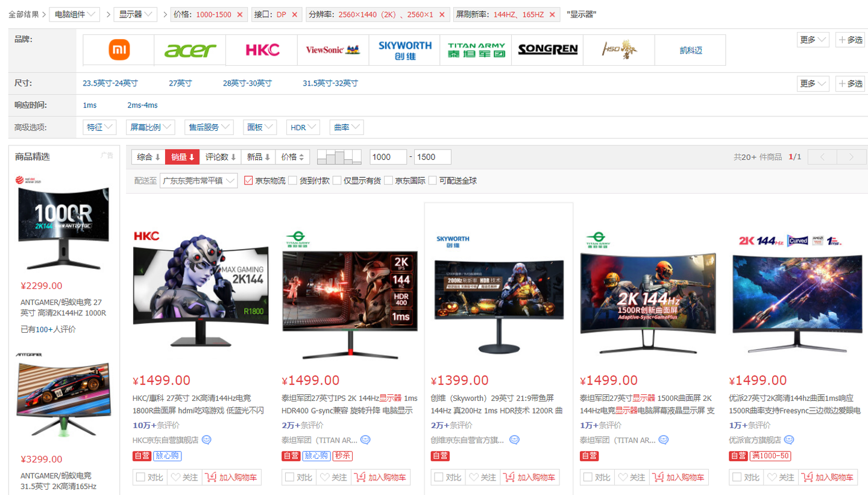Open chat icon for 创维京东自营官方旗舰店
868x495 pixels.
[x=514, y=440]
